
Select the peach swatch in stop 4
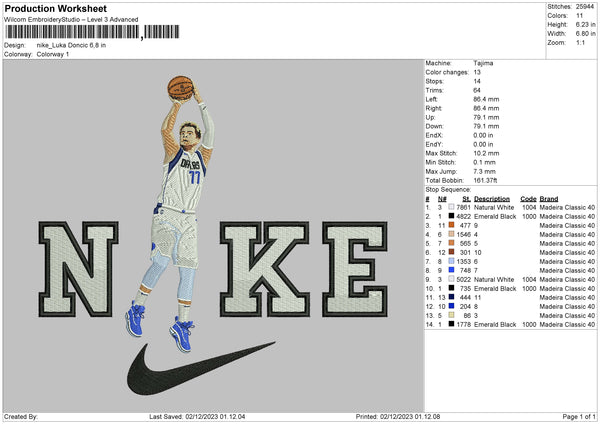pyautogui.click(x=452, y=234)
